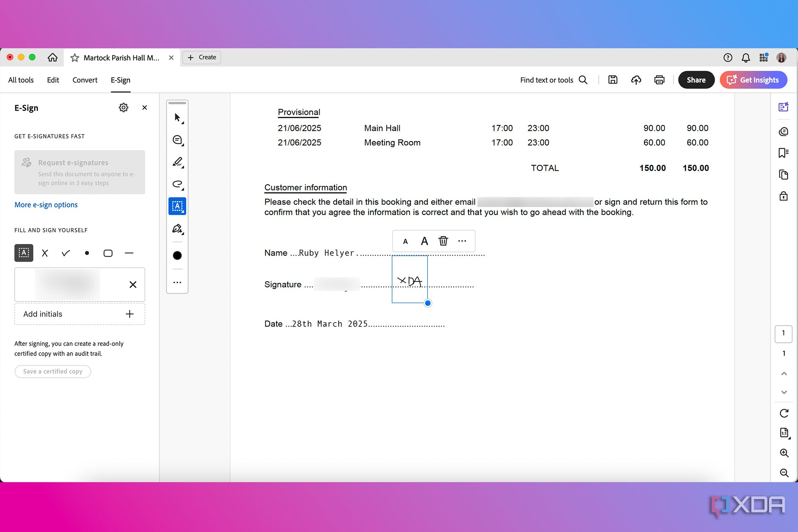Open Find text or tools search
The height and width of the screenshot is (532, 798).
point(554,80)
